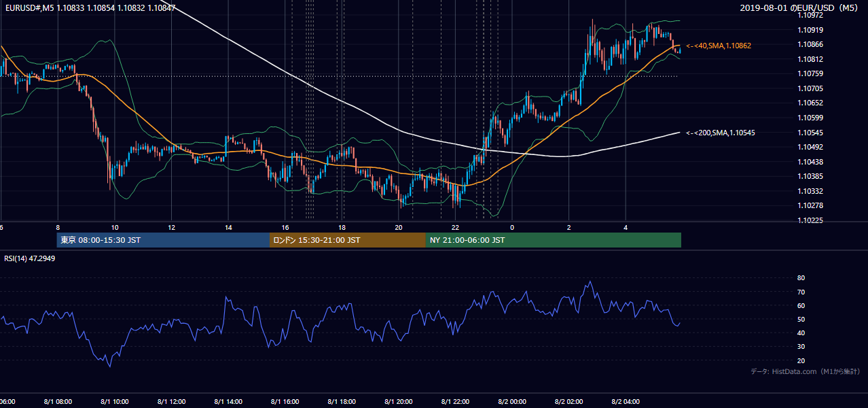Image resolution: width=868 pixels, height=408 pixels.
Task: Click the 1.10385 price axis label
Action: coord(810,176)
